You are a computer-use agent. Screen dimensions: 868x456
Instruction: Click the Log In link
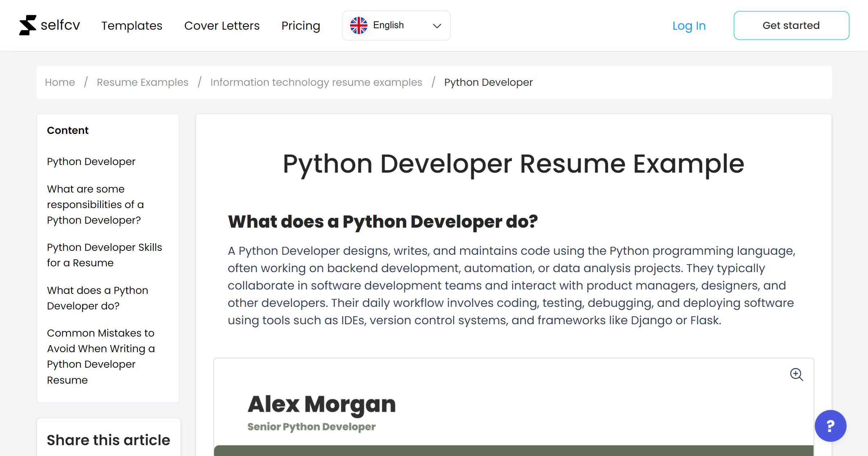[x=689, y=26]
